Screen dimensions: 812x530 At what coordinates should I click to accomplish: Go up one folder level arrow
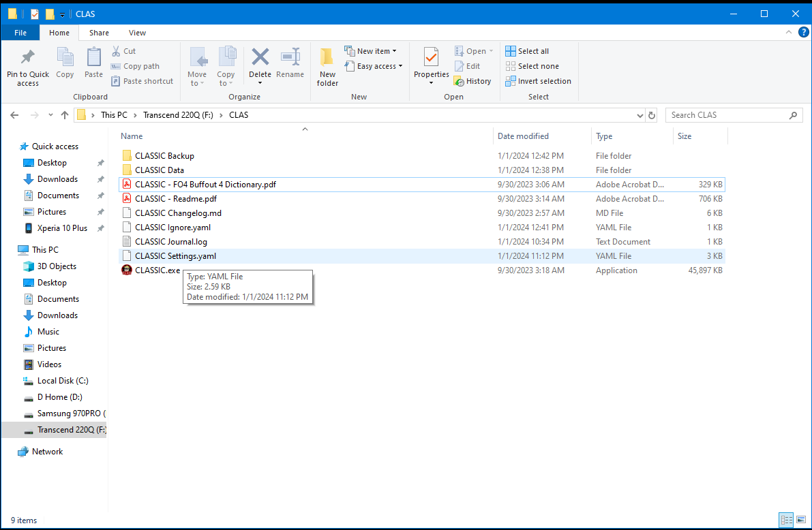pyautogui.click(x=65, y=115)
